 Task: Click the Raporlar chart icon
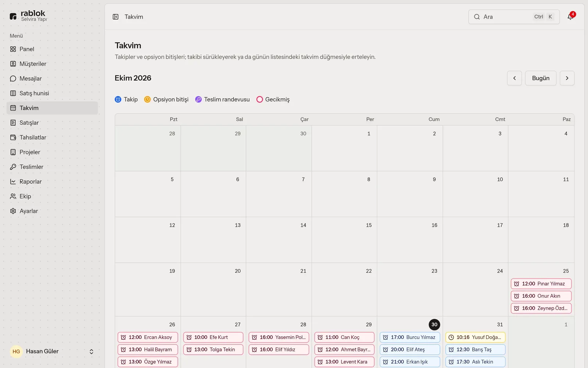coord(13,181)
